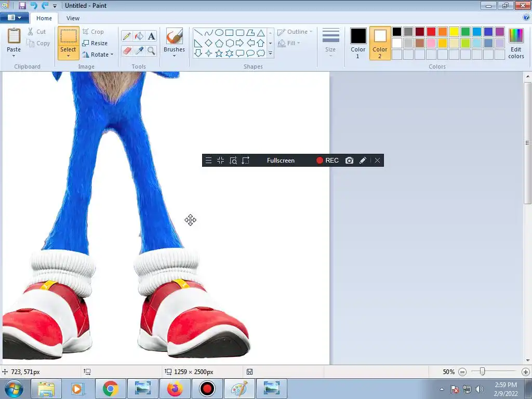Undo using quick access arrow
532x399 pixels.
click(34, 5)
